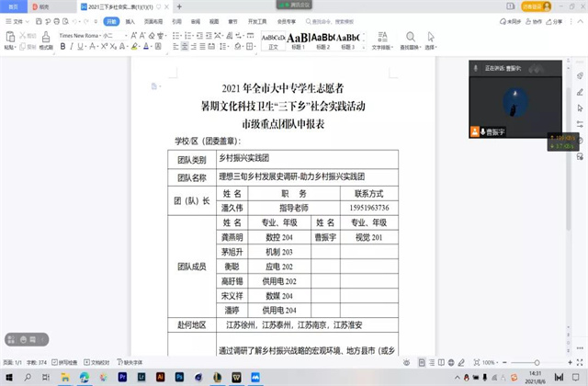Click the Share (分享) icon
This screenshot has width=588, height=386.
coord(558,19)
